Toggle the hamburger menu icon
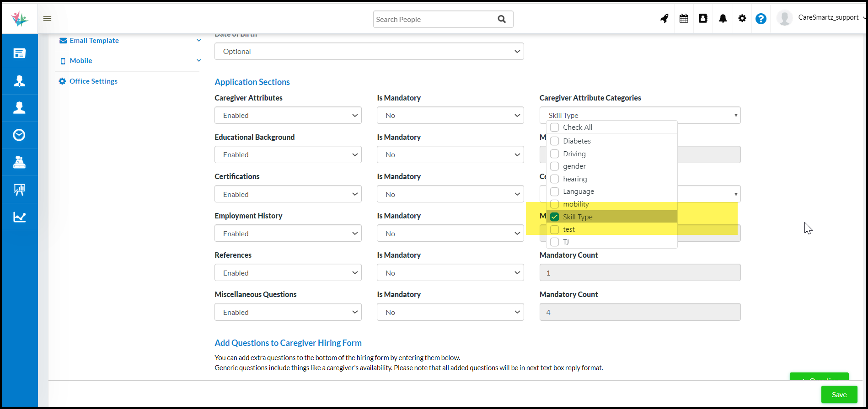The width and height of the screenshot is (868, 409). point(47,19)
